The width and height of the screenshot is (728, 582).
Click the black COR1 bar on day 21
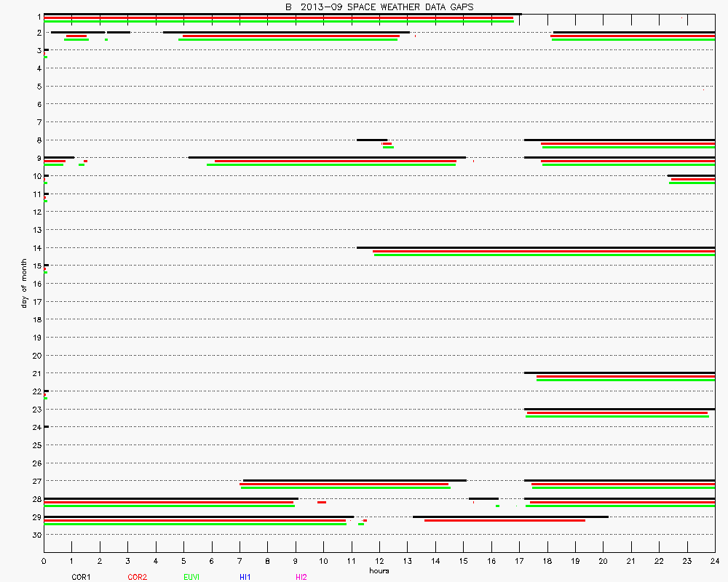coord(619,372)
